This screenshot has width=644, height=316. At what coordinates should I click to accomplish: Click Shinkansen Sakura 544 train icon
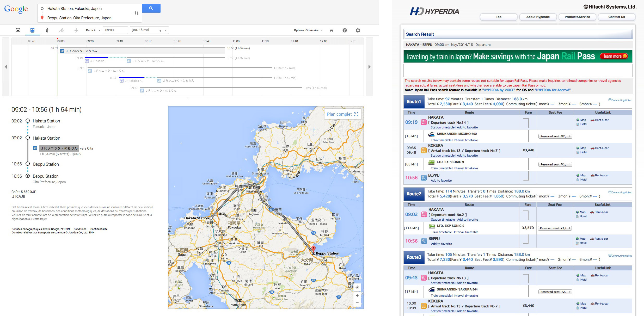point(432,289)
